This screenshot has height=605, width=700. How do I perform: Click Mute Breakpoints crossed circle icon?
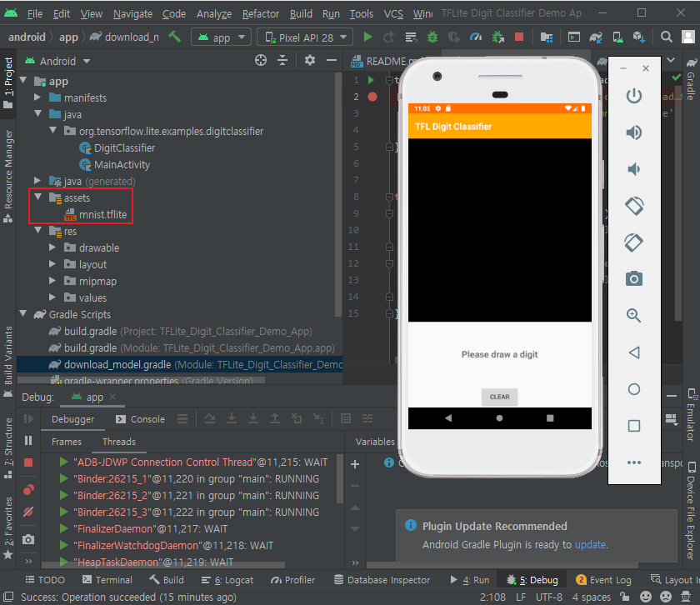28,511
